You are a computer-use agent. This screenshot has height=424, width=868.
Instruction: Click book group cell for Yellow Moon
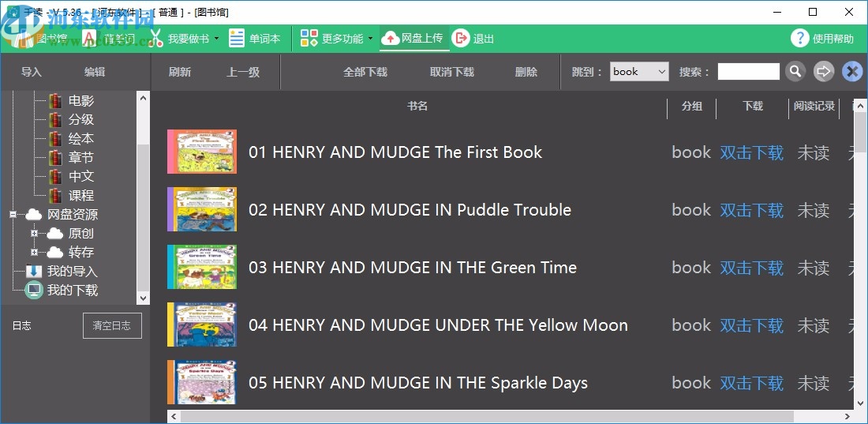(x=691, y=325)
